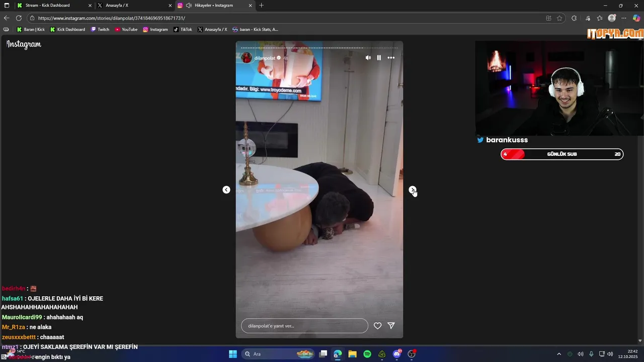
Task: Open the Twitch bookmark
Action: [x=100, y=30]
